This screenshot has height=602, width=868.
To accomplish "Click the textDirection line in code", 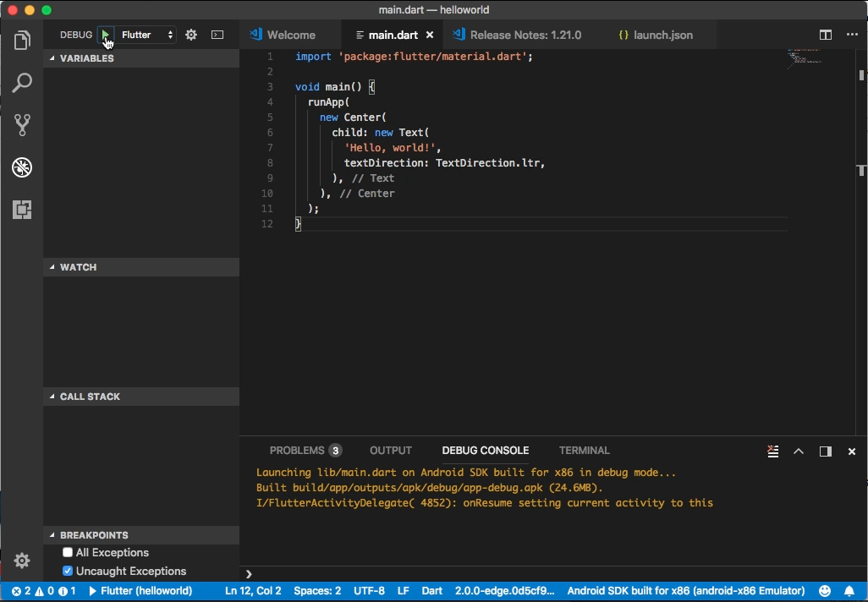I will 444,162.
